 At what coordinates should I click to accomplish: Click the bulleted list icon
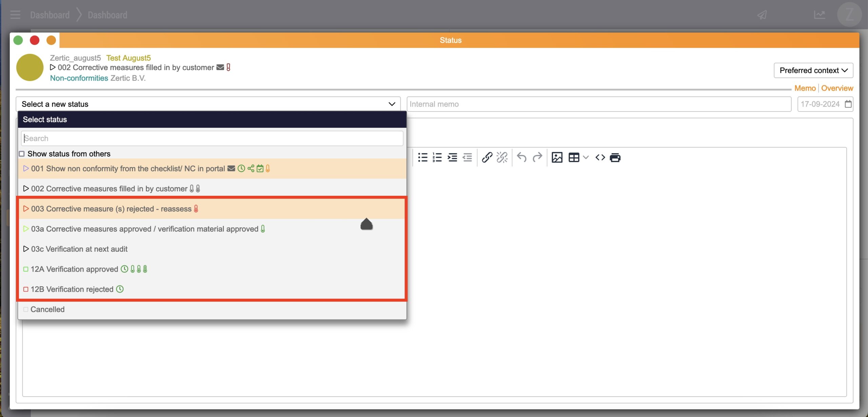tap(422, 158)
